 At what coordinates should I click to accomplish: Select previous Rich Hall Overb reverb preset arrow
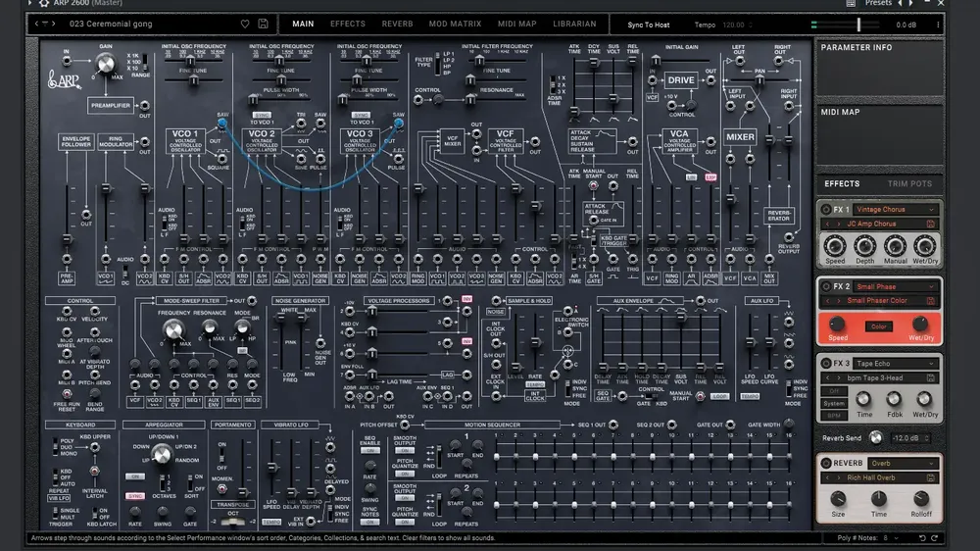(827, 477)
